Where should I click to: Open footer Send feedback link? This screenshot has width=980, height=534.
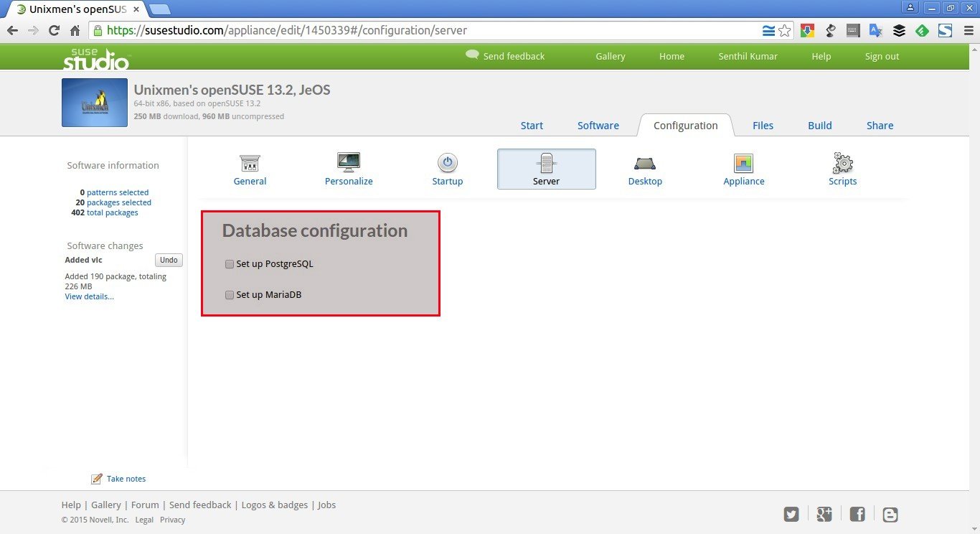[x=200, y=505]
